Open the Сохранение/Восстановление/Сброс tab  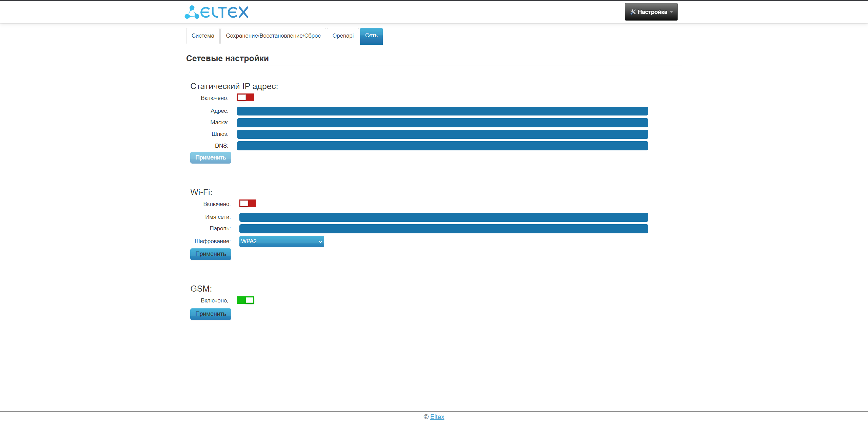273,36
